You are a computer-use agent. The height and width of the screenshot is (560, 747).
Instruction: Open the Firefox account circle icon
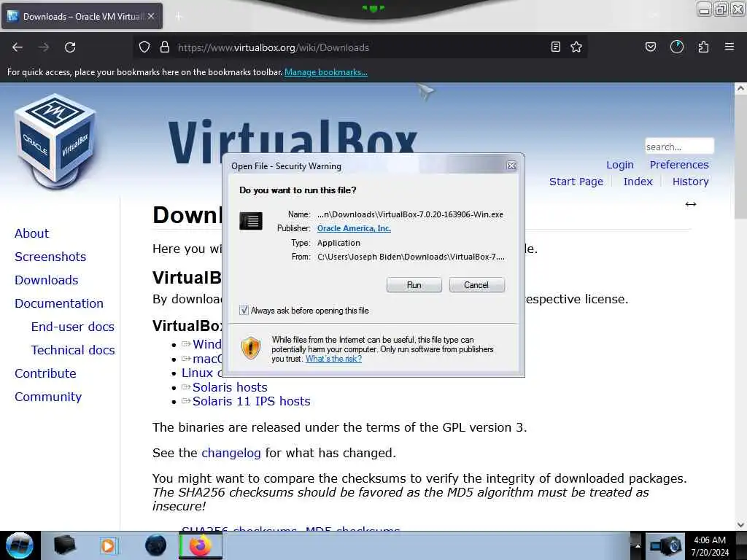coord(677,47)
